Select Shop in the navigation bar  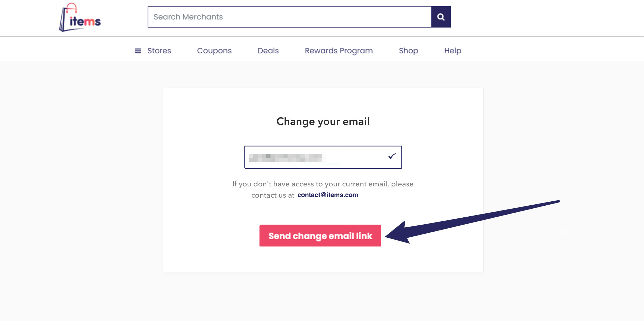(408, 51)
